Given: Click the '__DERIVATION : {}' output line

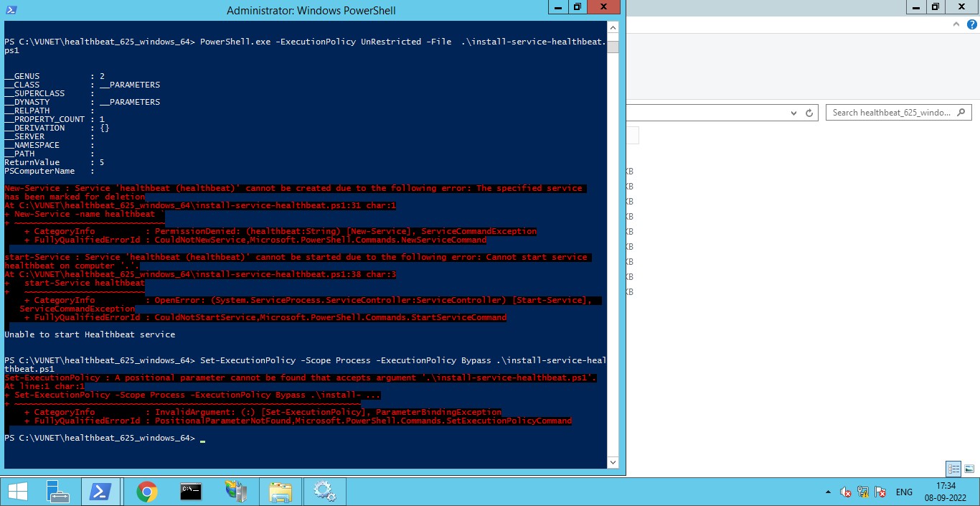Looking at the screenshot, I should (57, 128).
